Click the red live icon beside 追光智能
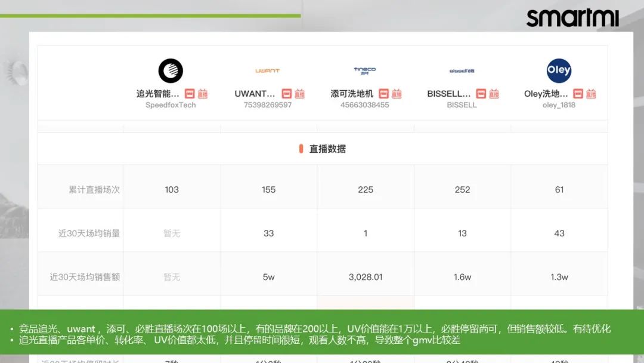 (x=203, y=94)
